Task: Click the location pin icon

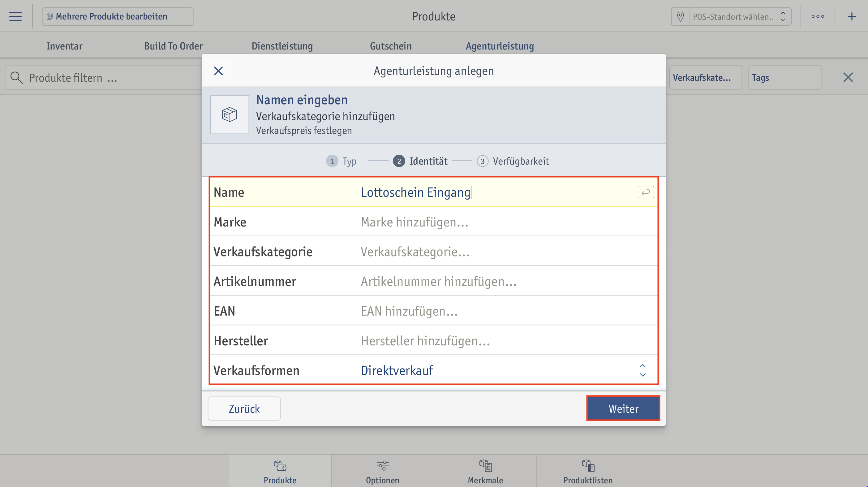Action: pos(680,16)
